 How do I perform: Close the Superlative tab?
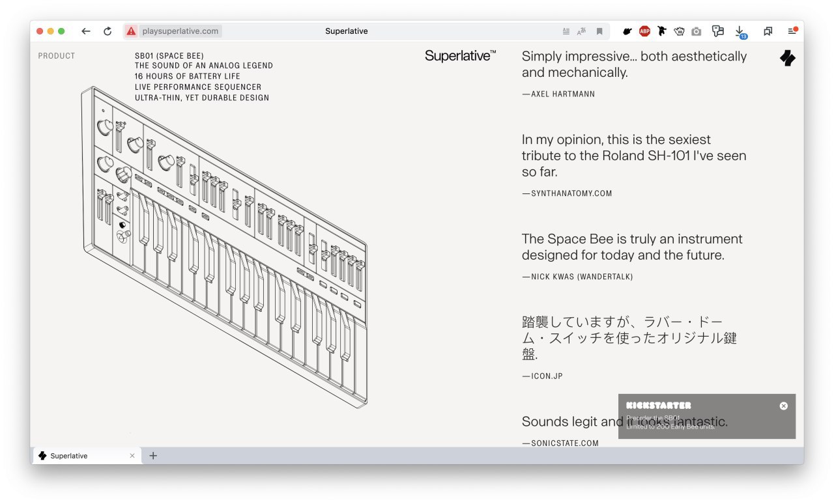coord(132,456)
